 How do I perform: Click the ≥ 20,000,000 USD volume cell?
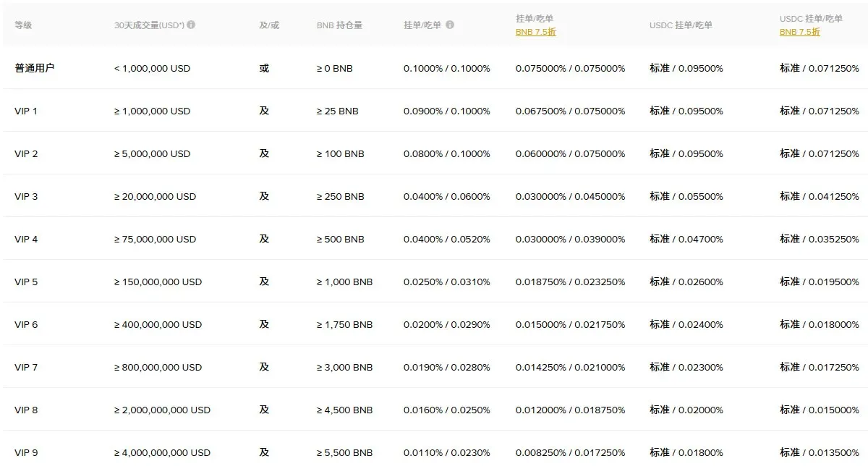156,196
